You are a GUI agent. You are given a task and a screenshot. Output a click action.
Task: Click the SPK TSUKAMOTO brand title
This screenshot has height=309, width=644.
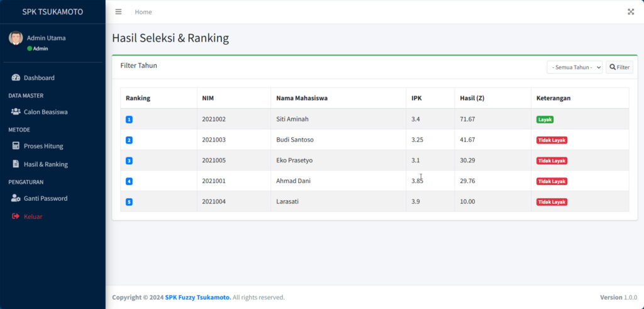[x=52, y=12]
